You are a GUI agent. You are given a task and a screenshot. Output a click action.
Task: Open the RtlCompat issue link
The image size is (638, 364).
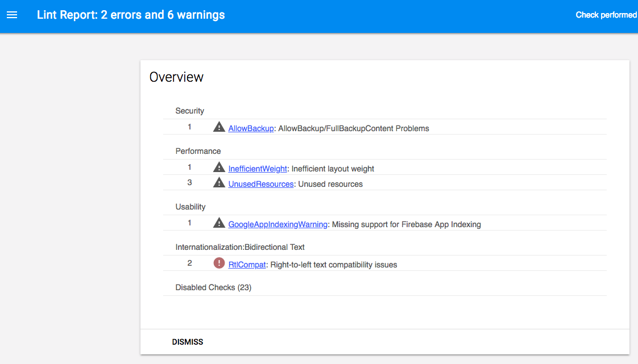click(x=247, y=265)
